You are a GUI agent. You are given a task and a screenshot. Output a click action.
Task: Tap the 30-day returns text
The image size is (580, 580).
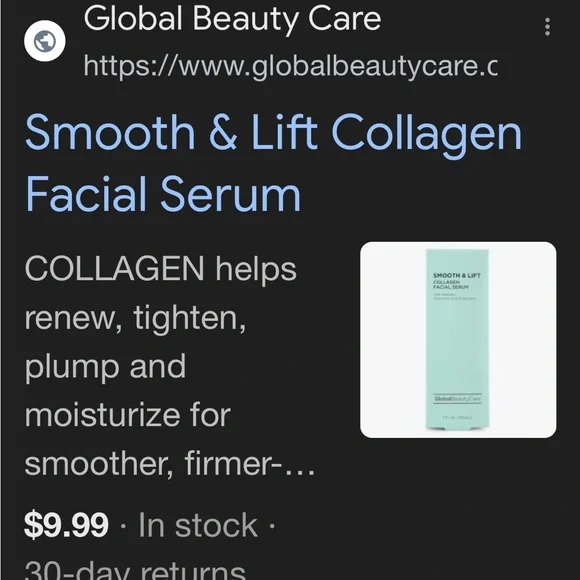[135, 570]
